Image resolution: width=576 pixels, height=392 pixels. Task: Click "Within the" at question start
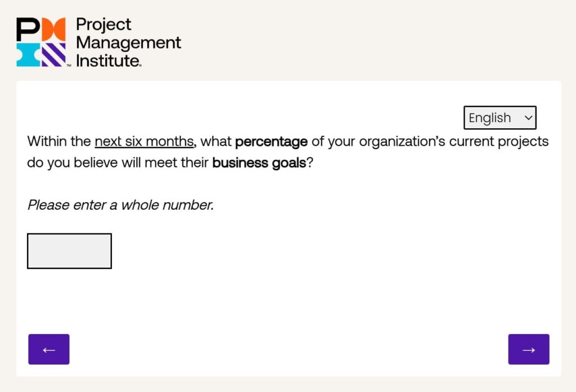click(59, 141)
